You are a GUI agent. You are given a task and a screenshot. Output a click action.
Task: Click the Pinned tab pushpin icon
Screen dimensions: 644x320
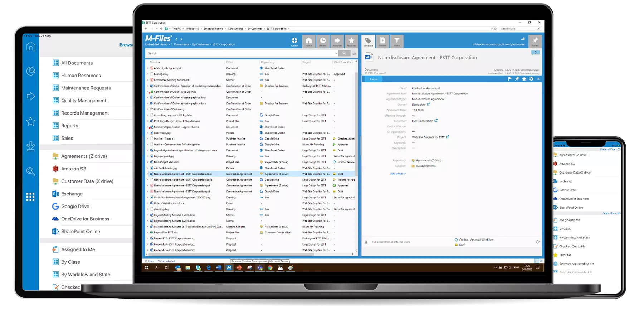pyautogui.click(x=535, y=41)
